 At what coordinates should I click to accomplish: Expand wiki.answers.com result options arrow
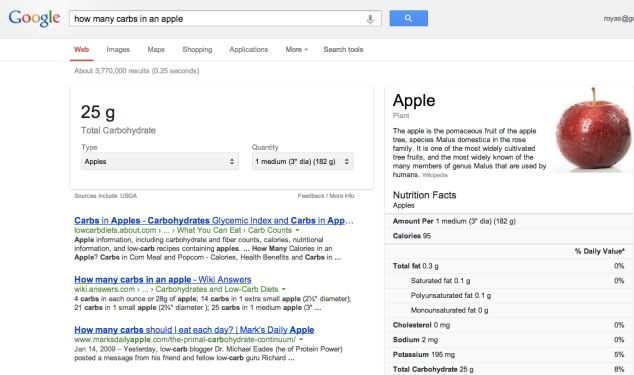pos(283,289)
